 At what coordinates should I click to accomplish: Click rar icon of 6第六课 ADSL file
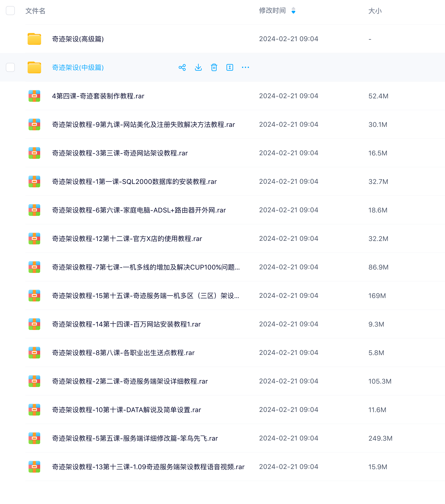coord(34,210)
